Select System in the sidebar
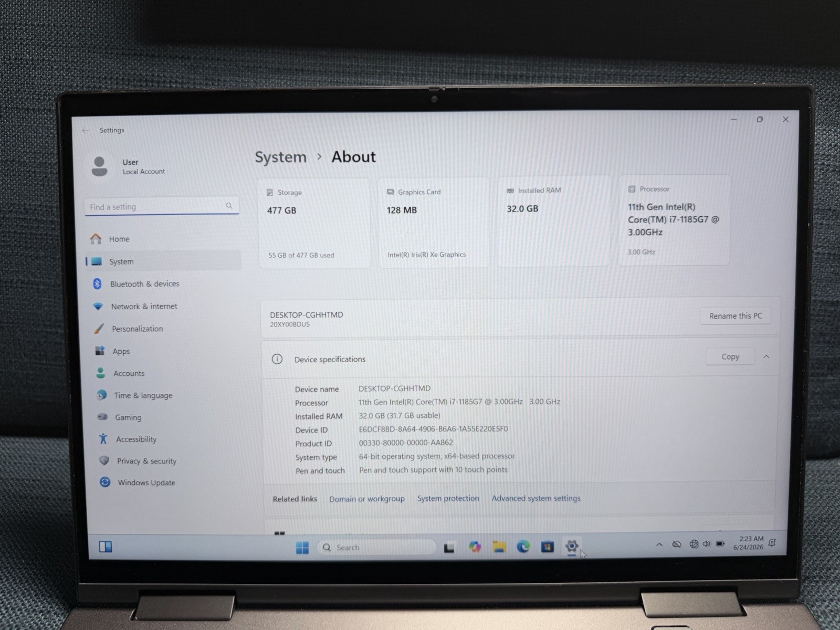Viewport: 840px width, 630px height. pyautogui.click(x=163, y=261)
